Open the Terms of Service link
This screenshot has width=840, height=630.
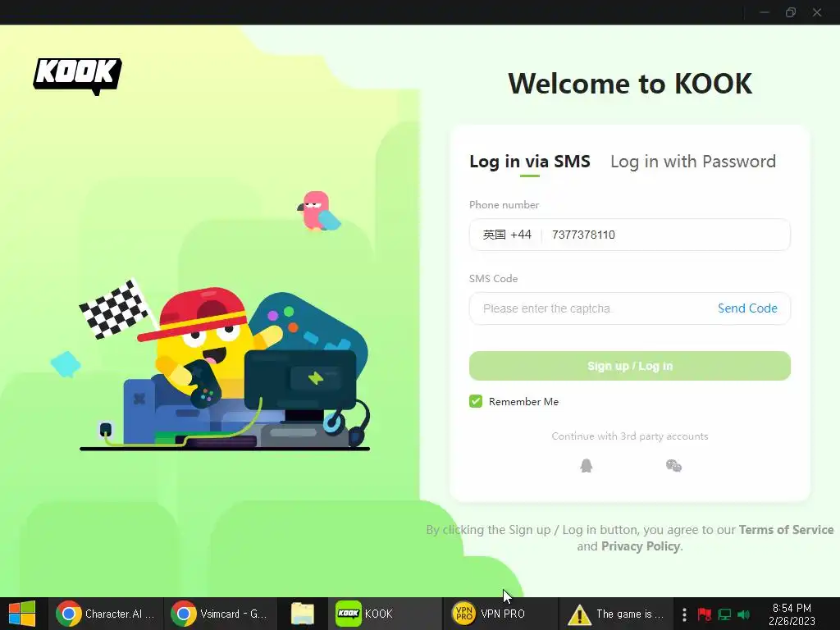(786, 529)
